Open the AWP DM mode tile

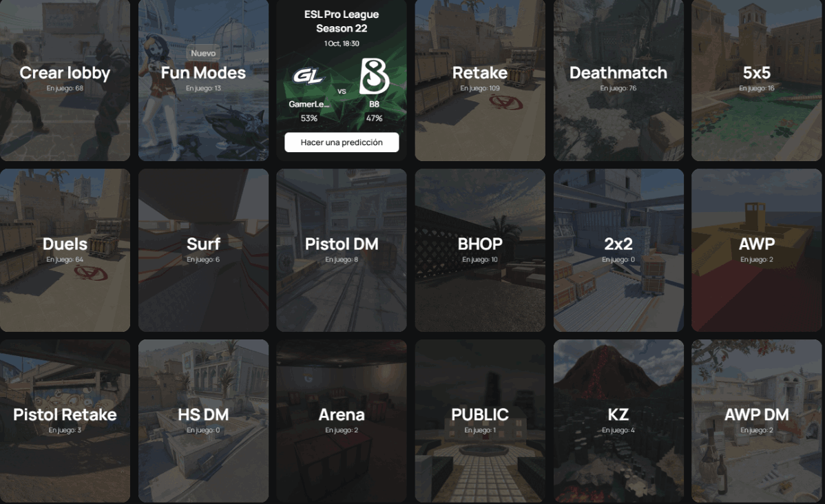point(757,421)
